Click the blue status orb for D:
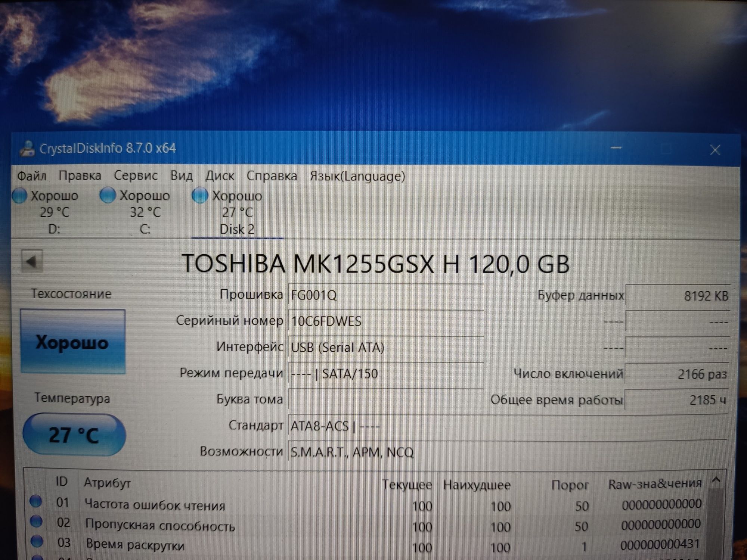This screenshot has height=560, width=747. [x=20, y=196]
